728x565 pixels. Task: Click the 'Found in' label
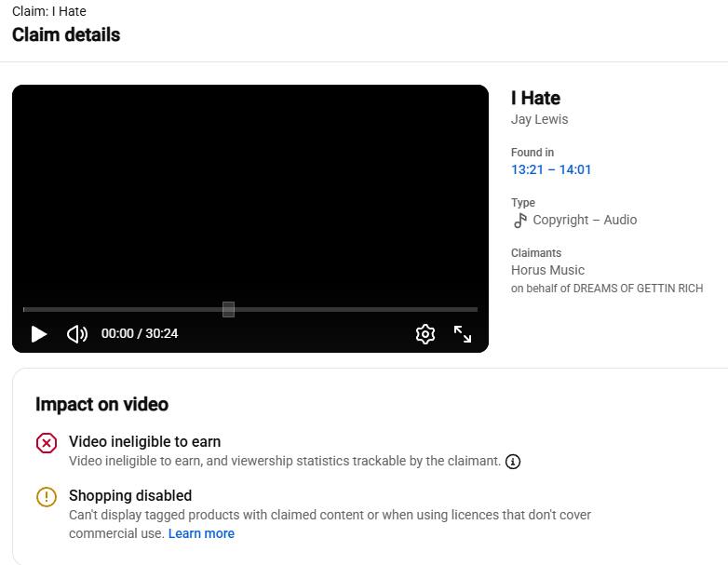pyautogui.click(x=533, y=153)
